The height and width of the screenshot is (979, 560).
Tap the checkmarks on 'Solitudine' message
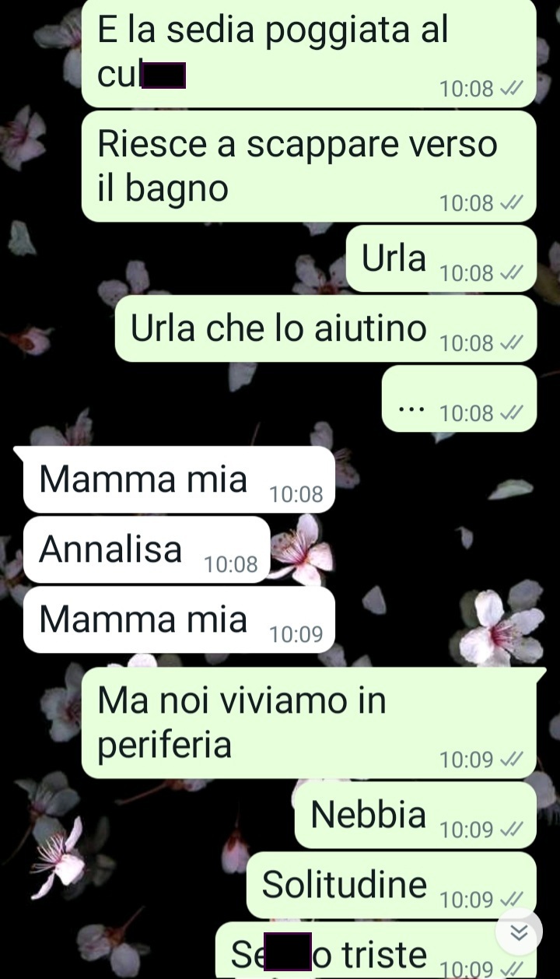(x=511, y=900)
